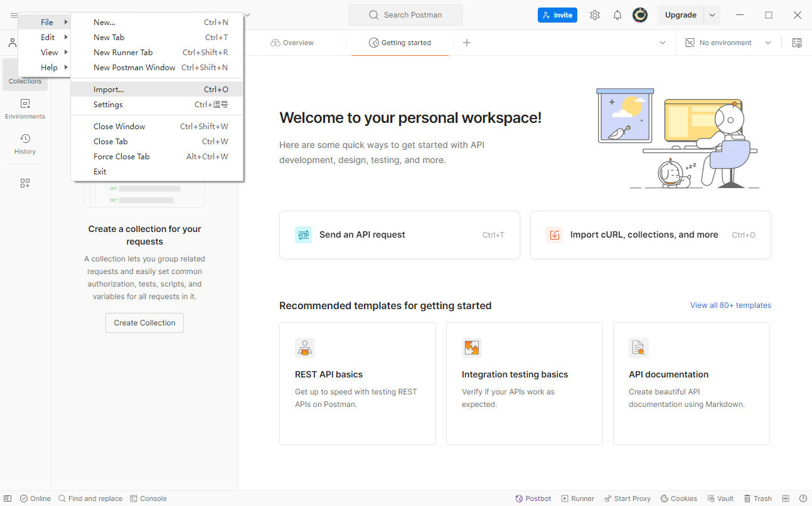Open the View all 80+ templates link
The width and height of the screenshot is (812, 506).
click(730, 305)
